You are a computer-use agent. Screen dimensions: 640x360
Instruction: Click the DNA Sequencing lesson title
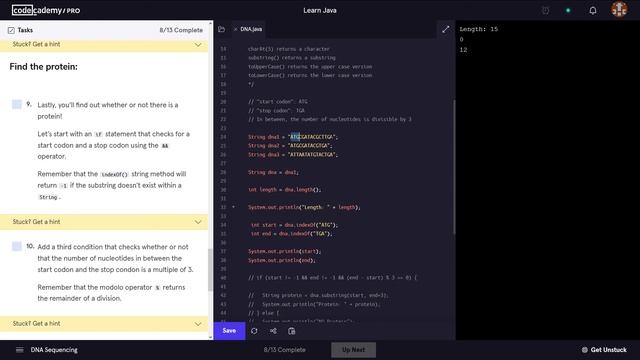(54, 350)
